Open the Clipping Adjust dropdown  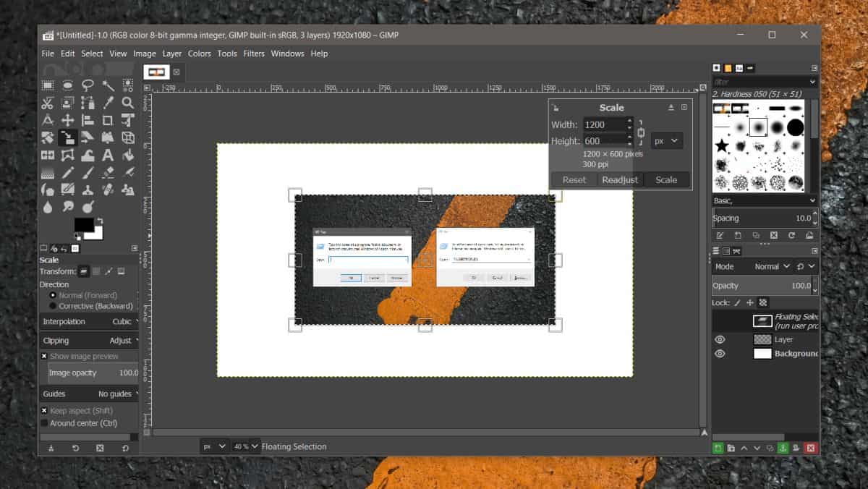pos(89,340)
